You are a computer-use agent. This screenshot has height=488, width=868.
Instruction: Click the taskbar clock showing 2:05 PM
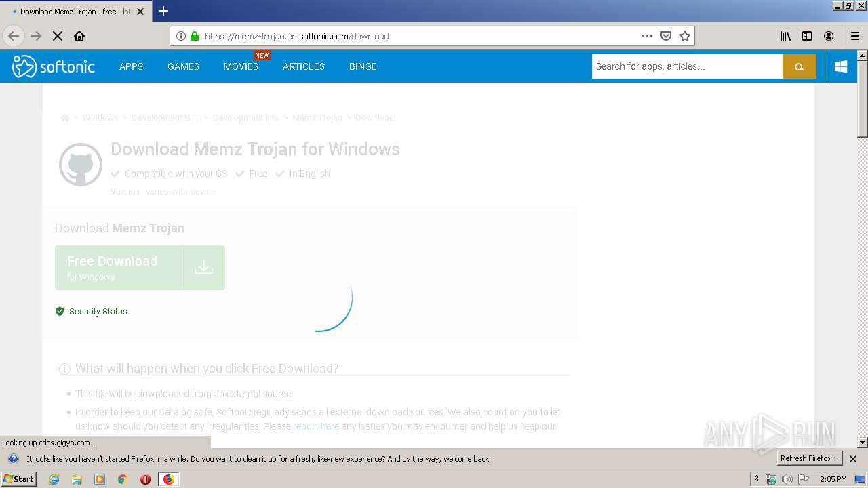833,479
